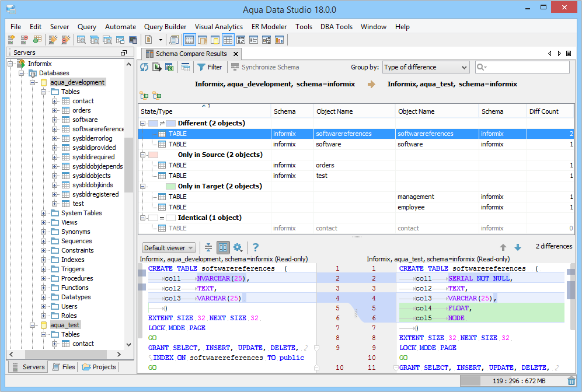Expand the Views folder node
This screenshot has width=582, height=392.
[x=43, y=222]
